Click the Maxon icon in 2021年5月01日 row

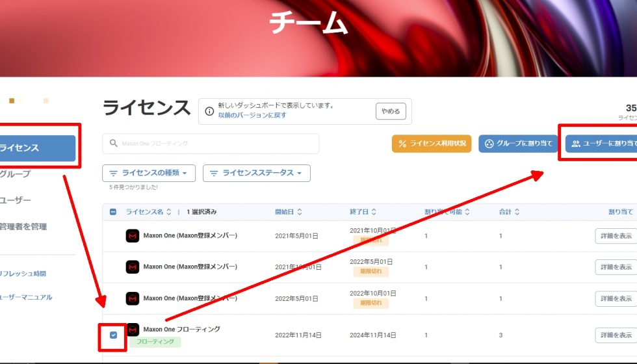click(133, 235)
